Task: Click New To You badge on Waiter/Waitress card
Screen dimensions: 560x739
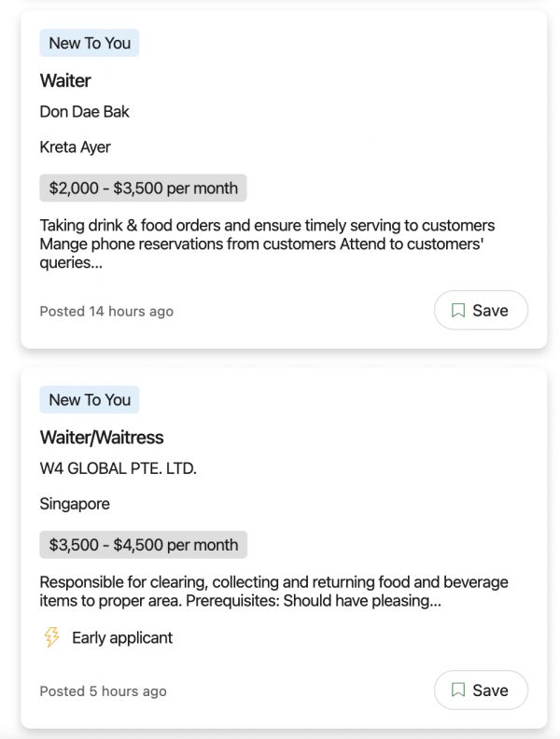Action: (x=90, y=399)
